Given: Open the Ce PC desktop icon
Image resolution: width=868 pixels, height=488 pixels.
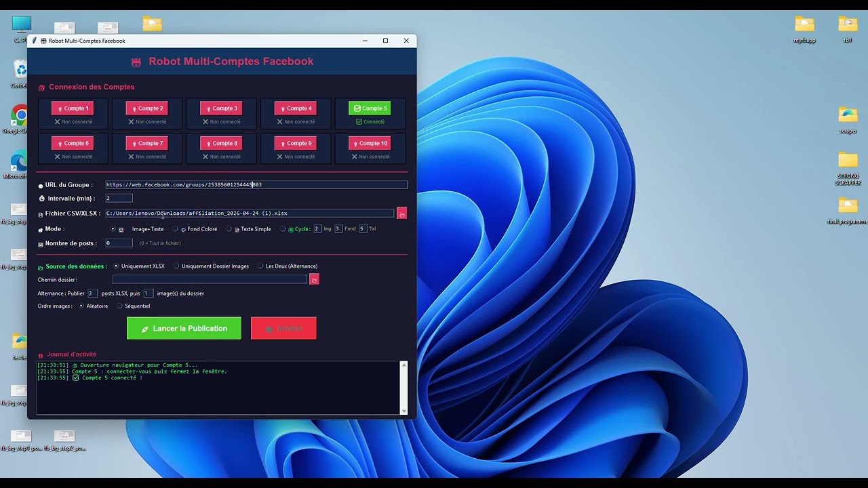Looking at the screenshot, I should [x=21, y=28].
